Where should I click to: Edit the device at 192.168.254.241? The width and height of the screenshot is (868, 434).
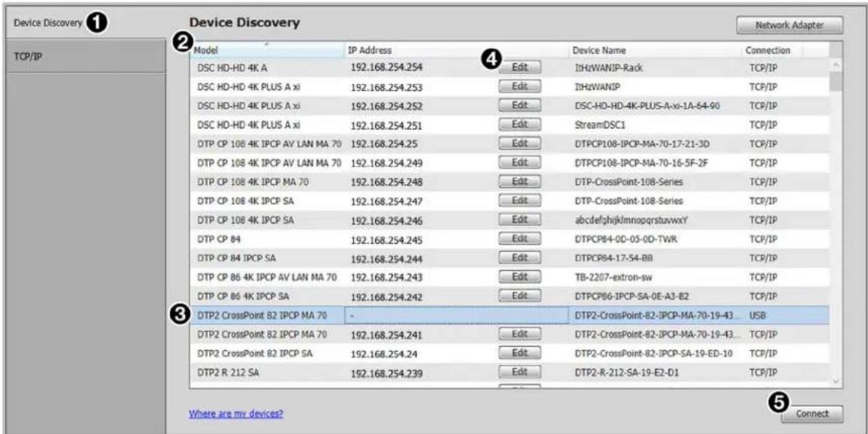(520, 334)
